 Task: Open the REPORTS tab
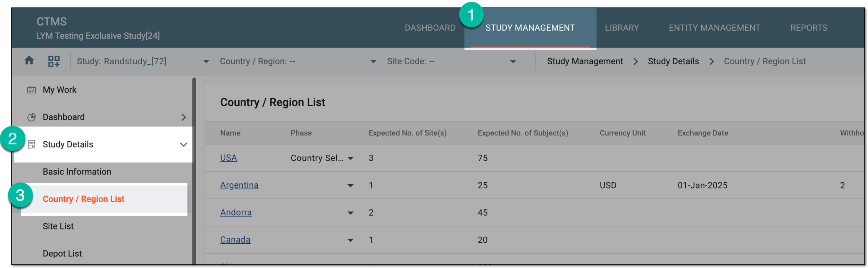point(809,28)
